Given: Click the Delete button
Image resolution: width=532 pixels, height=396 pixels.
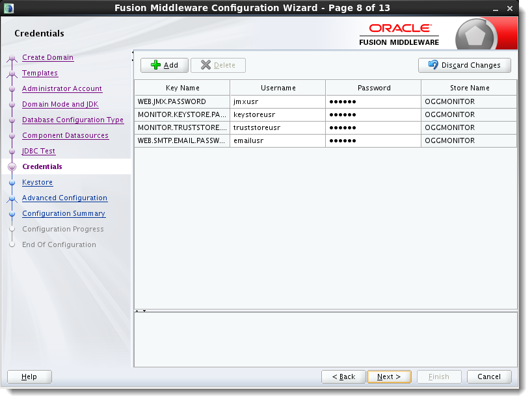Looking at the screenshot, I should tap(218, 65).
